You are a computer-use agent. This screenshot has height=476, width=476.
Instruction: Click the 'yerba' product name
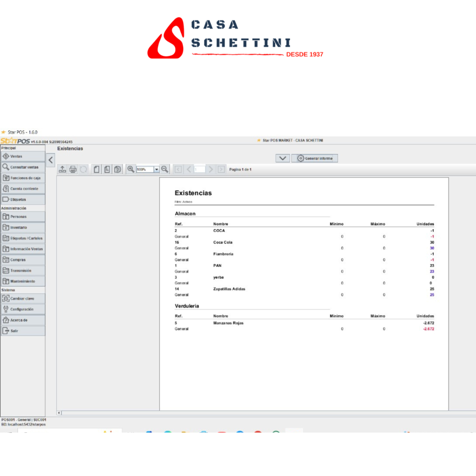[218, 278]
